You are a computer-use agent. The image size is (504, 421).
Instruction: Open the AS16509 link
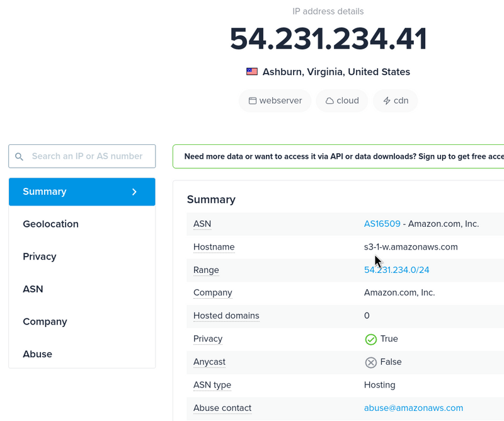382,224
